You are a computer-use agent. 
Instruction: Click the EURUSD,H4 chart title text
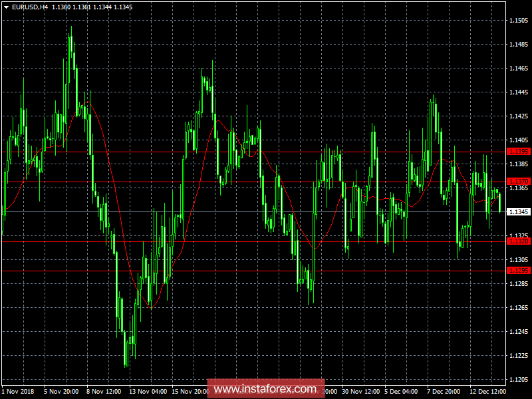click(30, 7)
